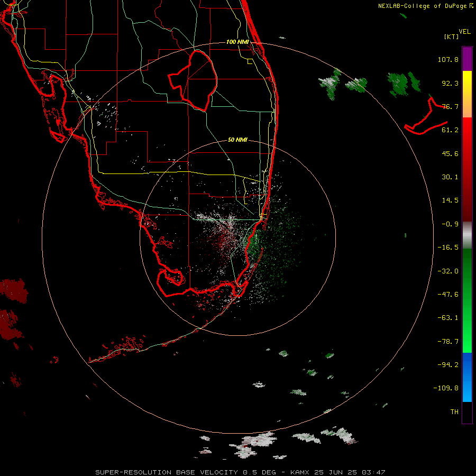Click the [KT] units label

click(x=451, y=36)
